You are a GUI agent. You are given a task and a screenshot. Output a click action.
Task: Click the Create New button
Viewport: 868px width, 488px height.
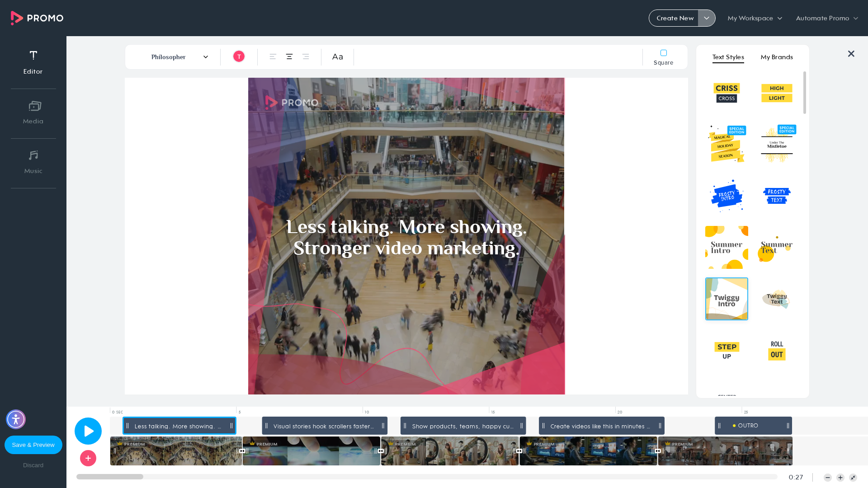pyautogui.click(x=675, y=18)
